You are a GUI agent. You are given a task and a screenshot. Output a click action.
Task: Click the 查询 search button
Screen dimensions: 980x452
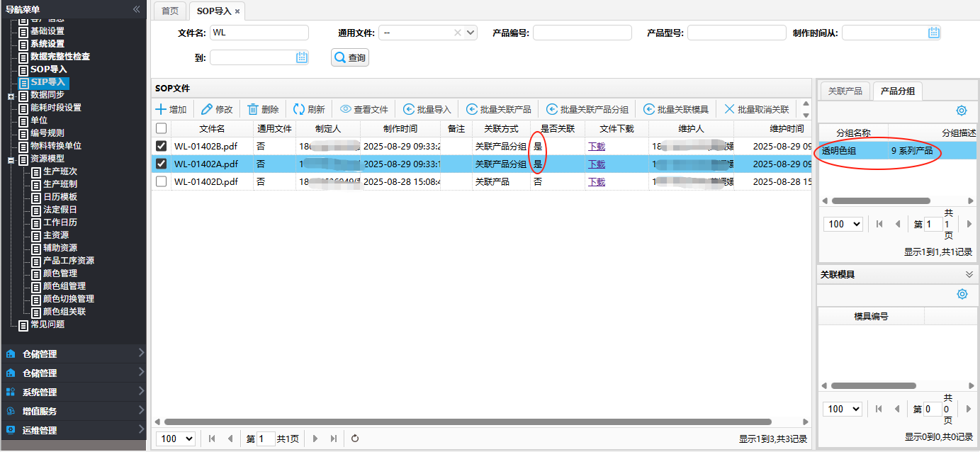coord(350,57)
